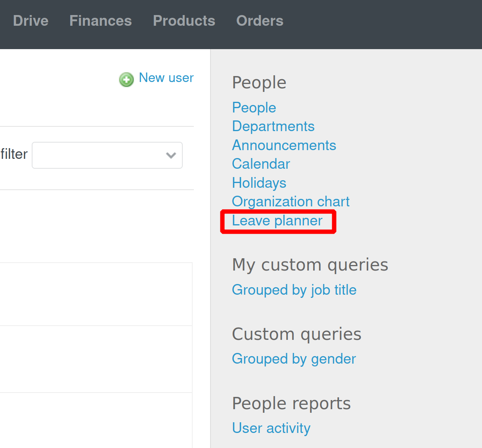Switch to the Products section
Screen dimensions: 482x448
[184, 21]
